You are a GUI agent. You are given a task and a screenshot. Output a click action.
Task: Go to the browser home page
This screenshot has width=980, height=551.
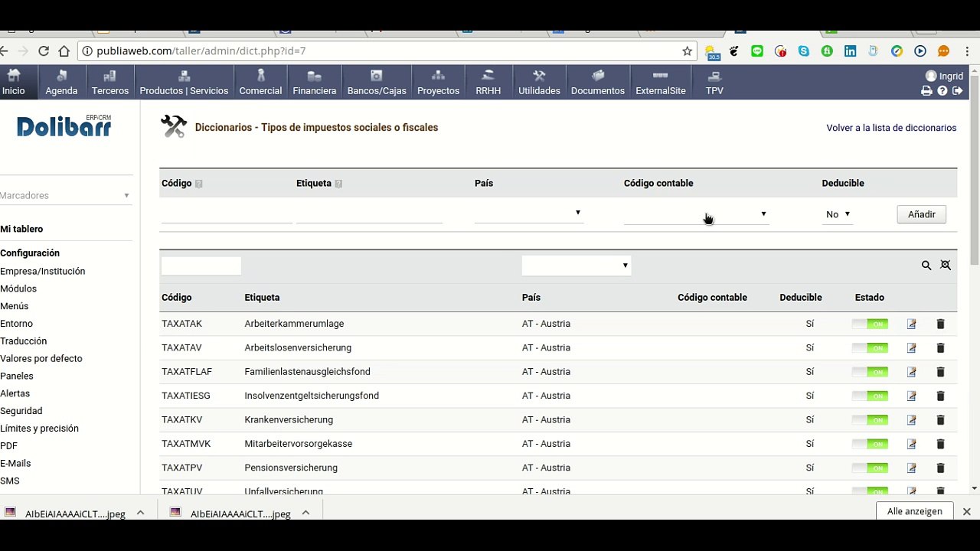64,51
